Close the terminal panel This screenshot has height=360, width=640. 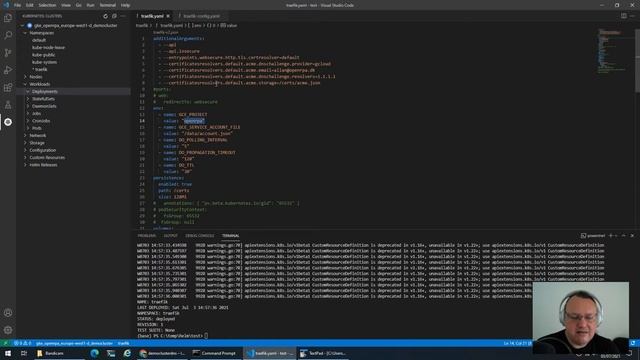point(632,236)
